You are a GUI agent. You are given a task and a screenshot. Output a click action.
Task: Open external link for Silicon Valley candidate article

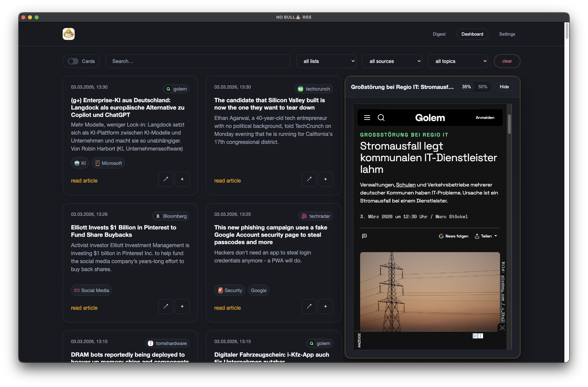coord(309,179)
